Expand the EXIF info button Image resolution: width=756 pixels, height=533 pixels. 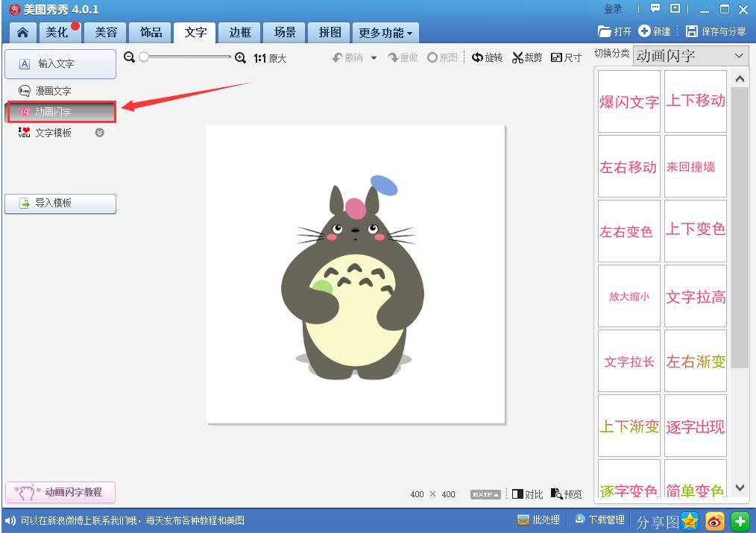click(x=485, y=494)
